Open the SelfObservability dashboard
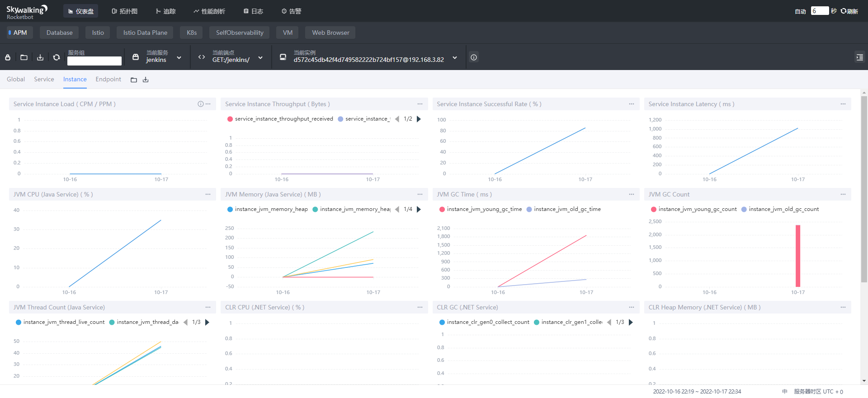 click(x=240, y=33)
